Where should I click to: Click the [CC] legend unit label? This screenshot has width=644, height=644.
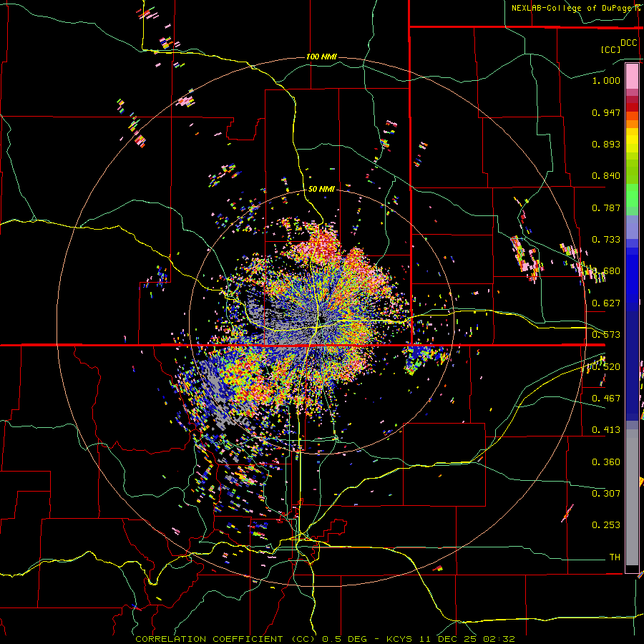click(610, 49)
